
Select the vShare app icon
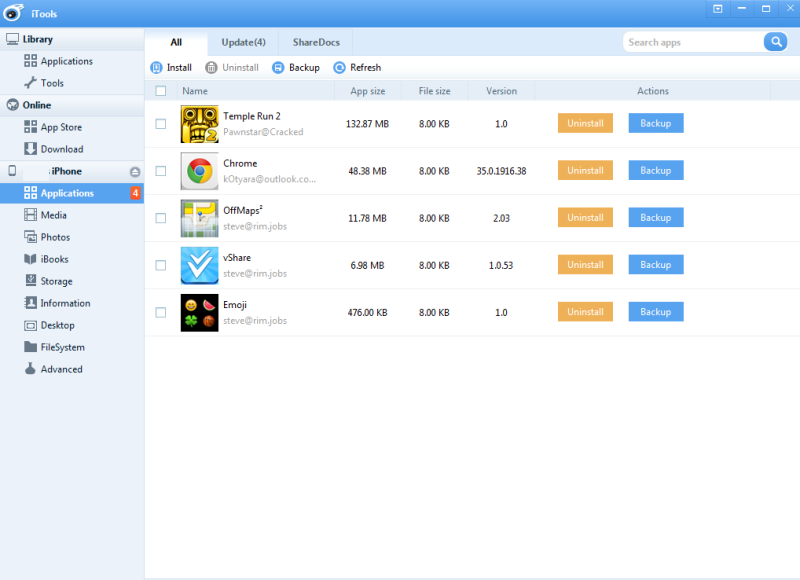pos(199,265)
